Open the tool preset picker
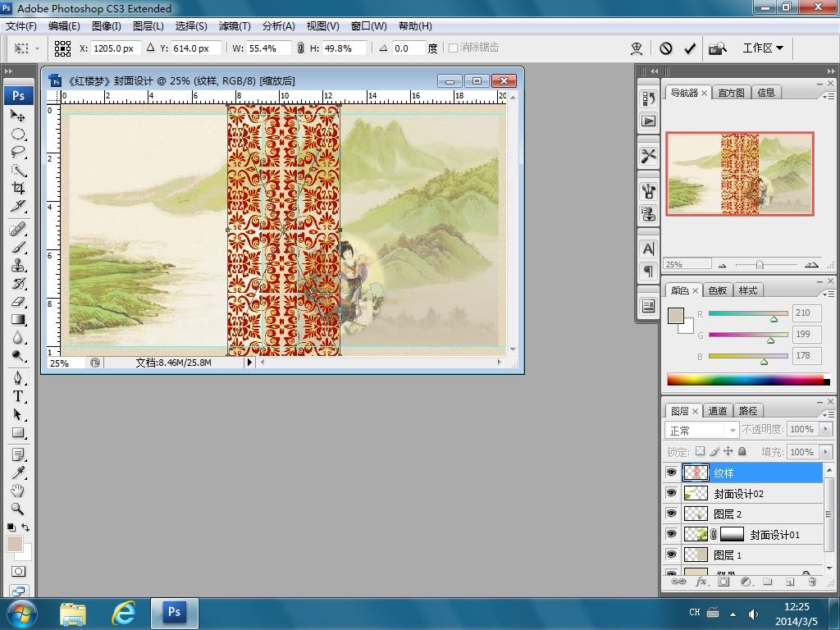This screenshot has width=840, height=630. tap(25, 48)
